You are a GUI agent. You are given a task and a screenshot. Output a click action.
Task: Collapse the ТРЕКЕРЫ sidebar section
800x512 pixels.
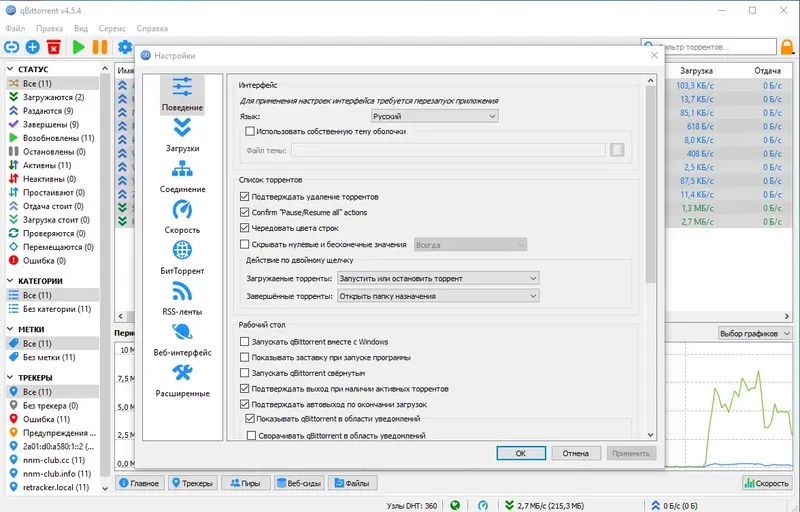(10, 377)
